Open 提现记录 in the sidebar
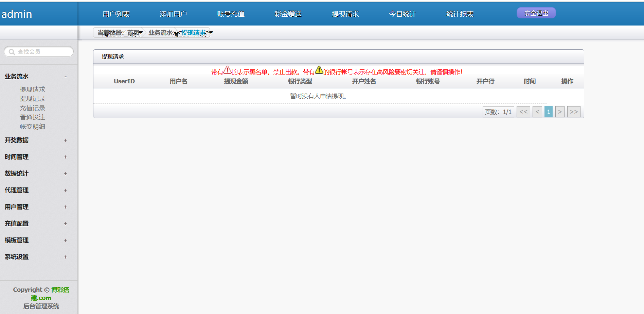This screenshot has width=644, height=314. (32, 99)
